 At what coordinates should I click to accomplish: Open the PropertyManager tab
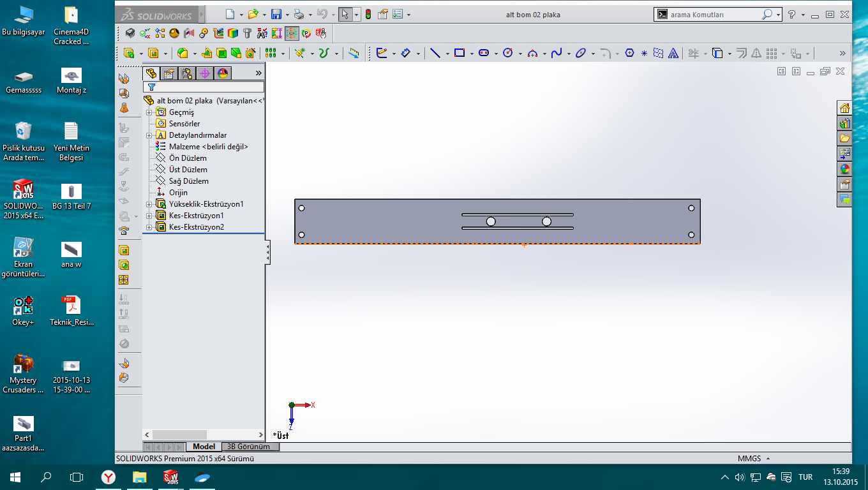pyautogui.click(x=169, y=73)
